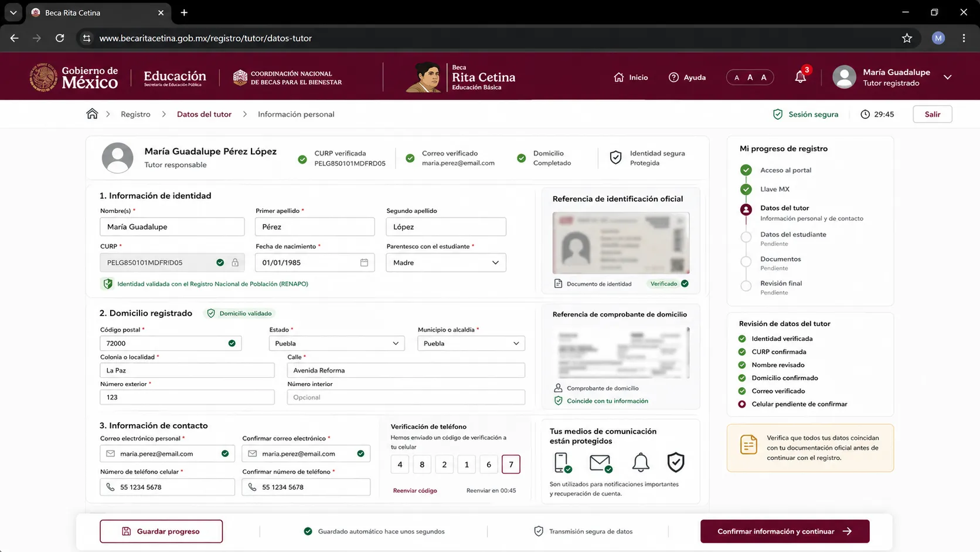Click the session timer clock icon
This screenshot has height=552, width=980.
click(x=865, y=114)
